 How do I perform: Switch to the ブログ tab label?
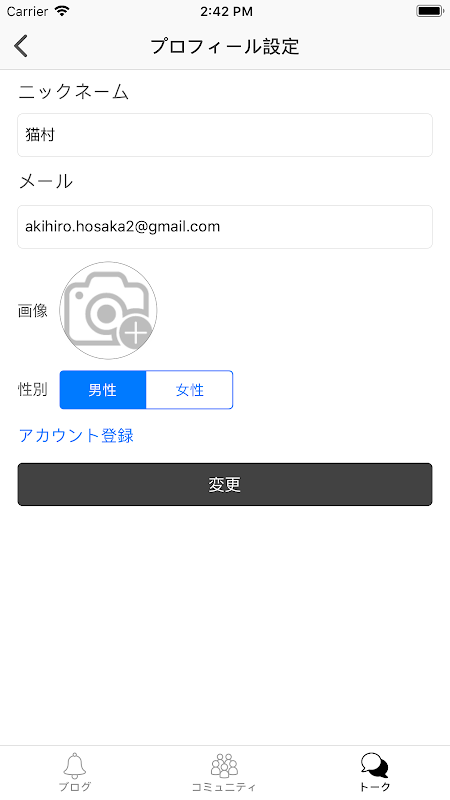point(75,787)
